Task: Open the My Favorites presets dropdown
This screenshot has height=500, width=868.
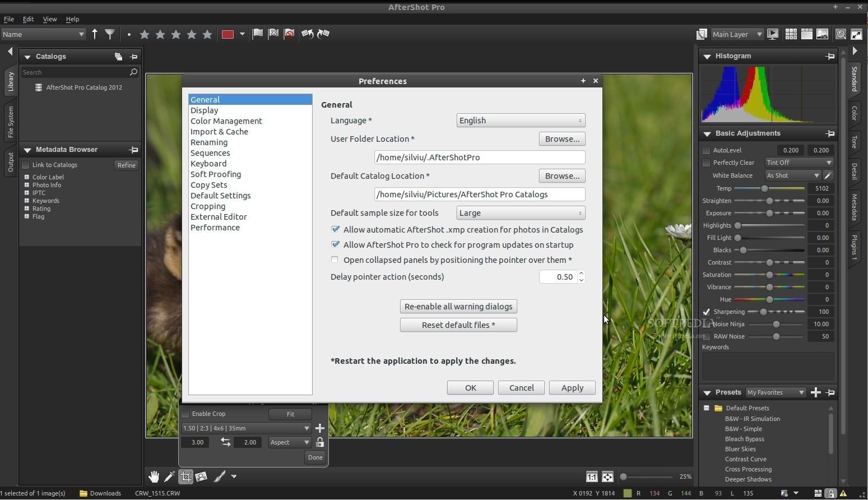Action: [776, 392]
